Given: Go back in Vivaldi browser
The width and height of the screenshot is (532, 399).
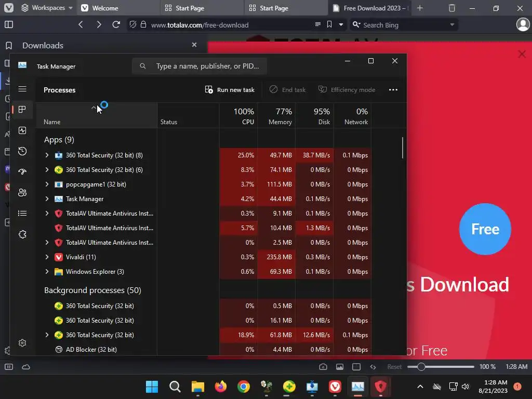Looking at the screenshot, I should click(81, 24).
